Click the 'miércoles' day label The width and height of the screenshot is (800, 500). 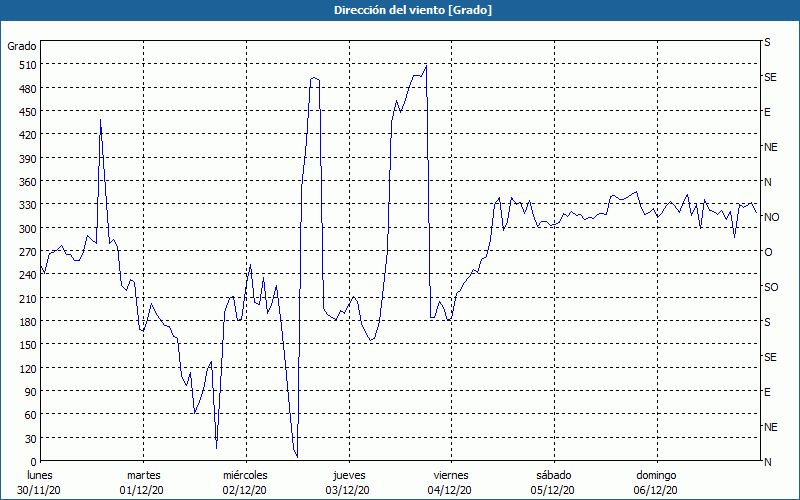[x=245, y=475]
